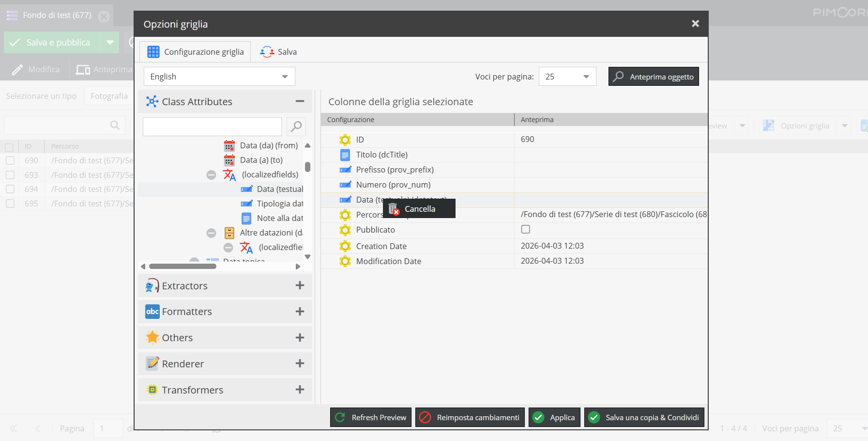Click the search magnifier in Class Attributes
The height and width of the screenshot is (441, 868).
296,126
